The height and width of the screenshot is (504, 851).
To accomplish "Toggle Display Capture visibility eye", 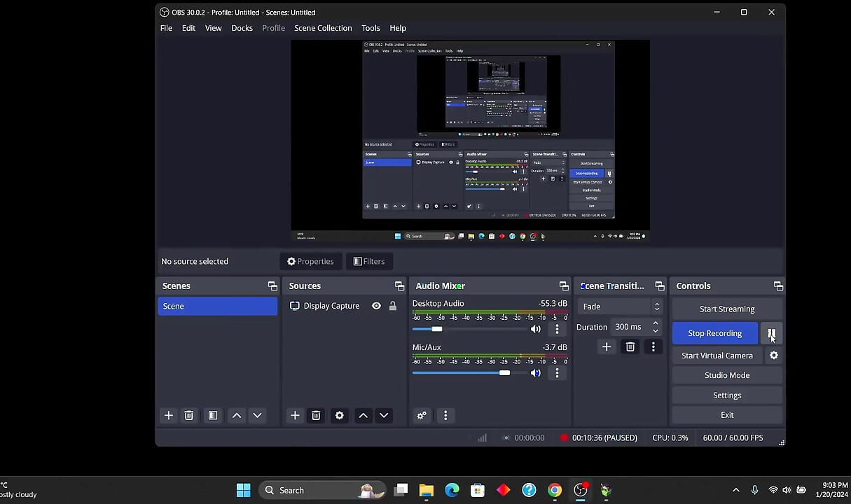I will pyautogui.click(x=376, y=306).
